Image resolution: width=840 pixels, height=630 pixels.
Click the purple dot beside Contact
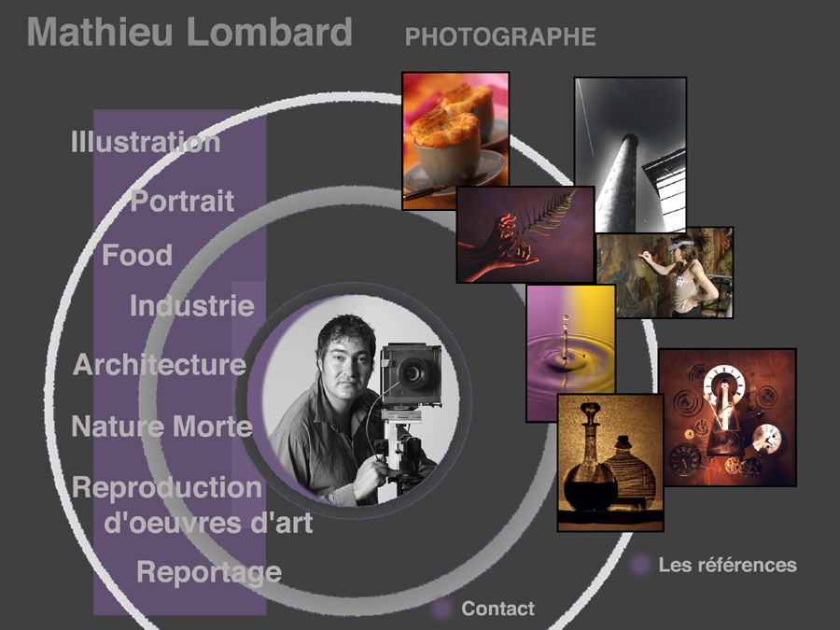click(441, 609)
